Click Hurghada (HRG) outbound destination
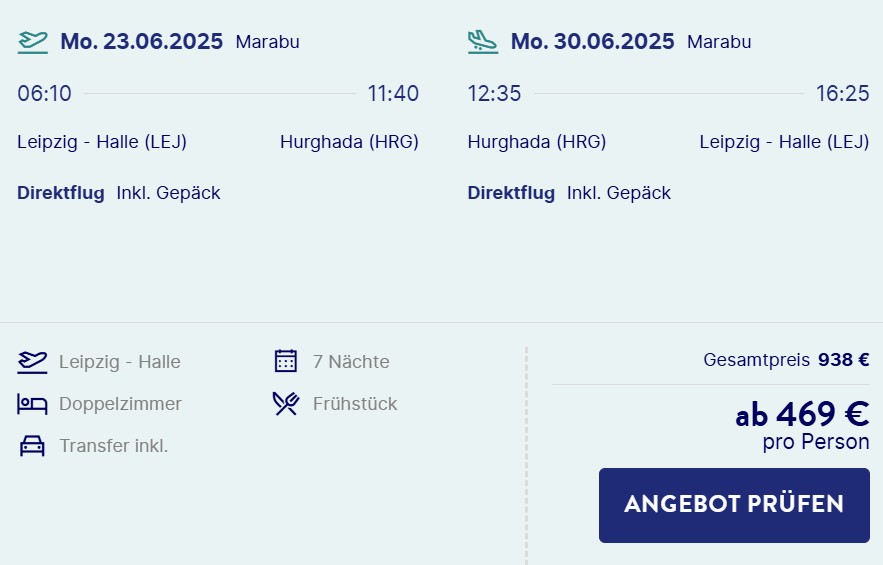Screen dimensions: 883x565 click(349, 142)
